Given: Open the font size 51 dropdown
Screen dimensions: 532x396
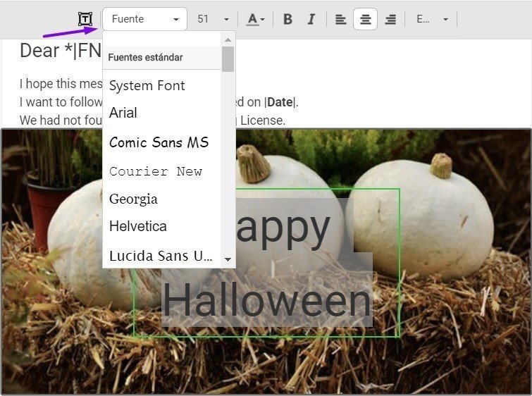Looking at the screenshot, I should click(x=213, y=19).
